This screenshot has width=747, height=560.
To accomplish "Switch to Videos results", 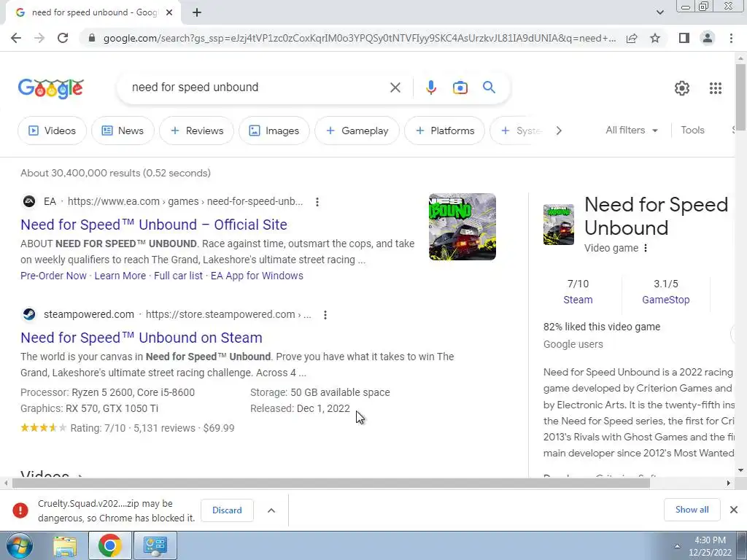I will (x=52, y=131).
